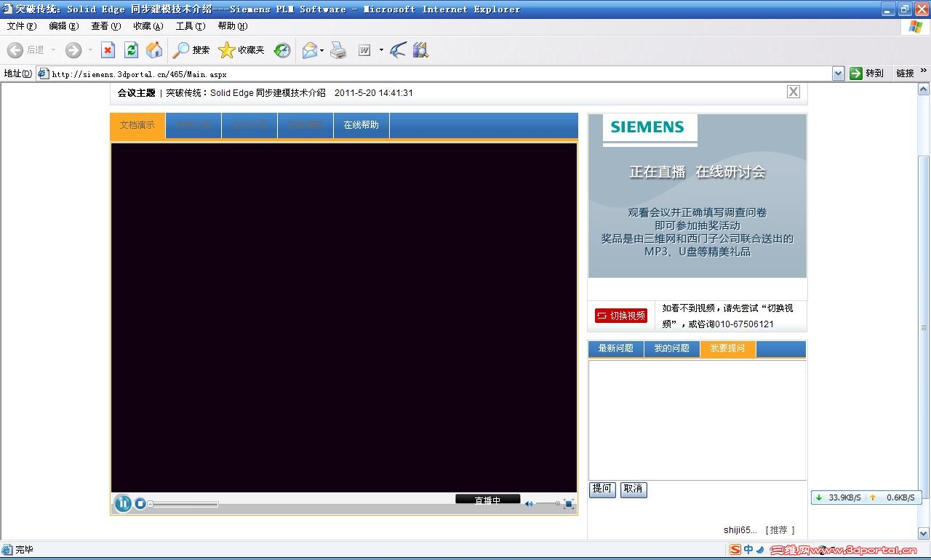Click the Back (后退) arrow button
The height and width of the screenshot is (560, 931).
pyautogui.click(x=25, y=50)
